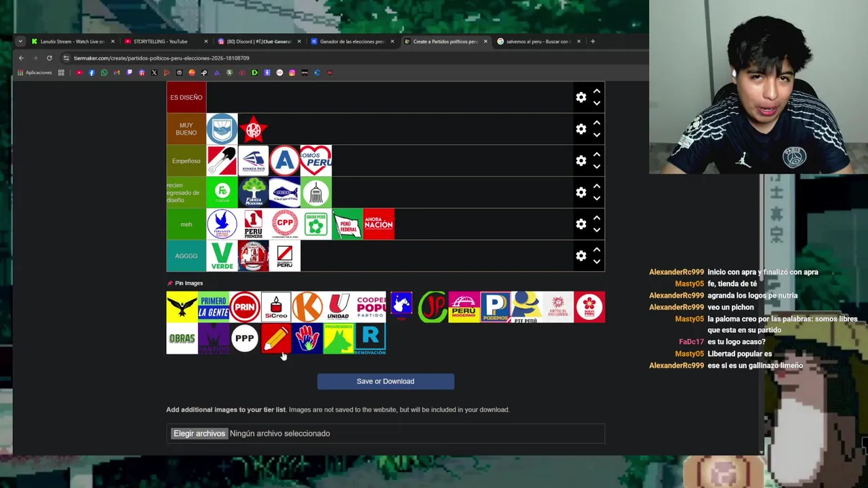Go back with browser back arrow
Image resolution: width=868 pixels, height=488 pixels.
pos(21,58)
